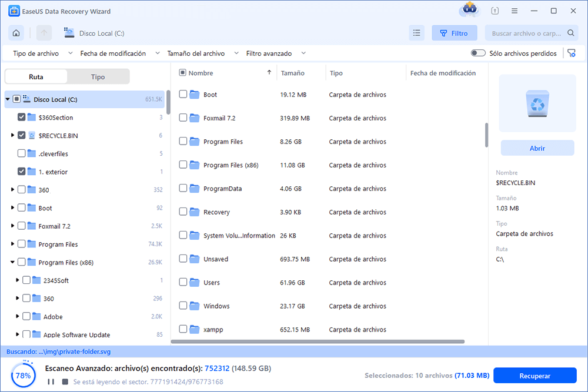The height and width of the screenshot is (392, 588).
Task: Check the Program Files (x86) checkbox in file list
Action: [183, 165]
